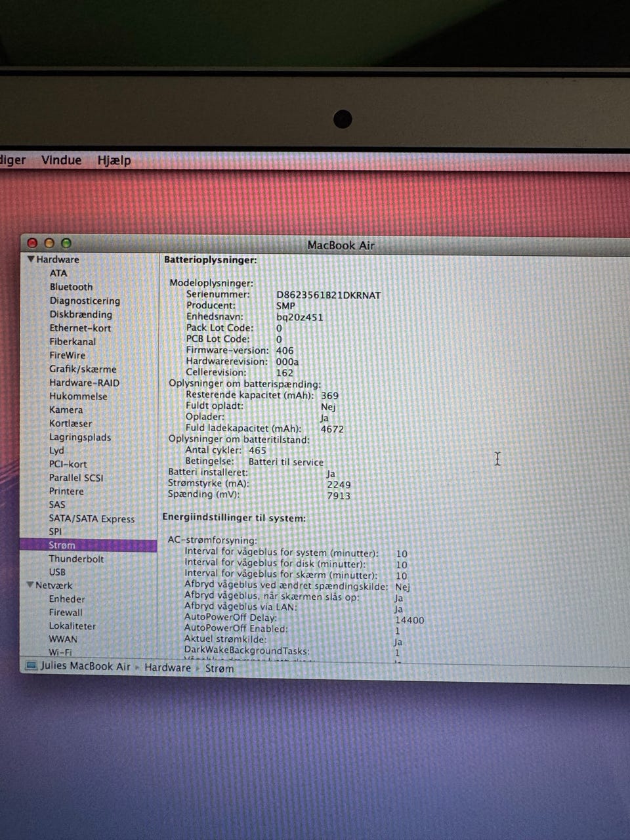The width and height of the screenshot is (630, 840).
Task: Click Hardware in the path bar
Action: pos(167,667)
